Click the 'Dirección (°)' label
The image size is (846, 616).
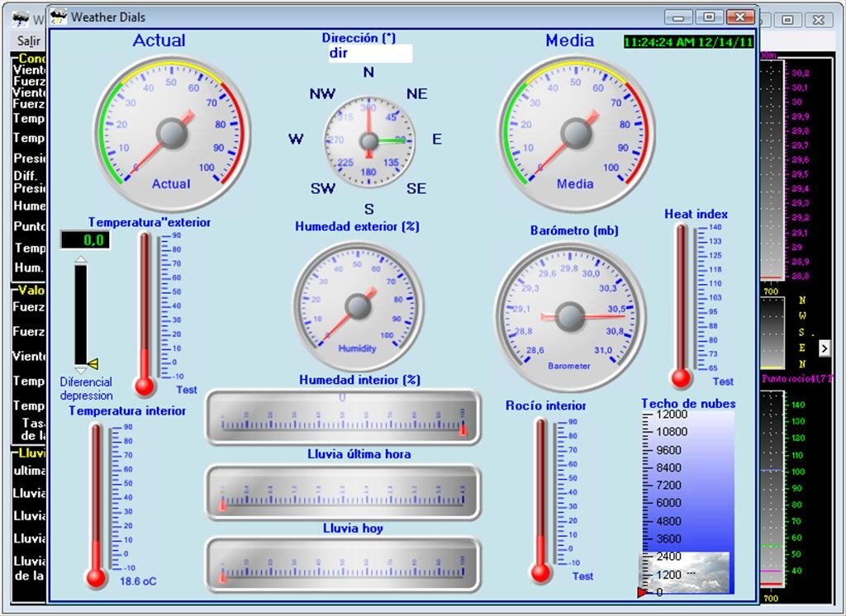pos(359,38)
